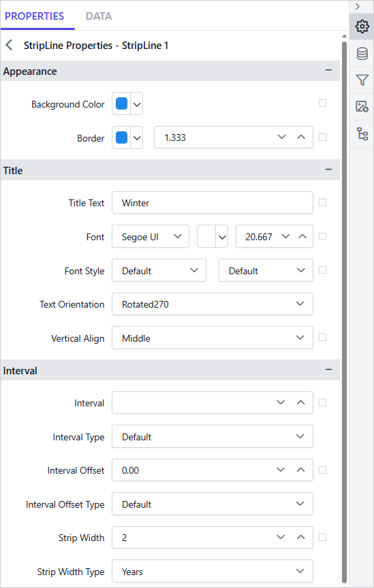The width and height of the screenshot is (374, 588).
Task: Open the settings gear icon in sidebar
Action: [x=362, y=27]
